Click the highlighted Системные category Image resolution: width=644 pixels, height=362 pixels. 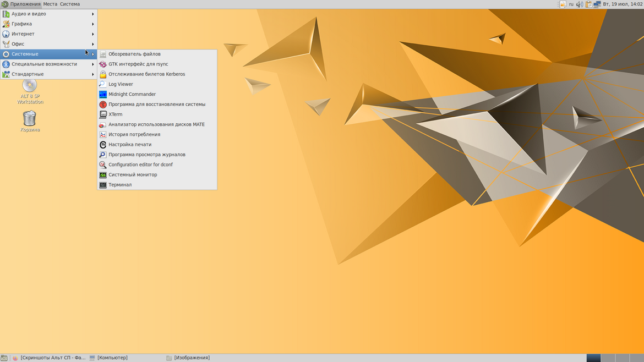(48, 54)
